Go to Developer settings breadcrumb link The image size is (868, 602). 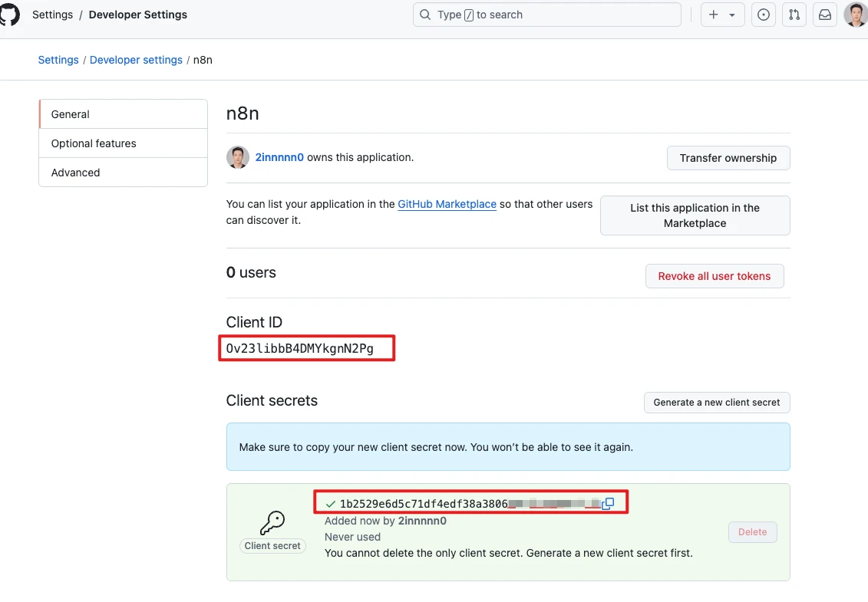click(x=136, y=60)
